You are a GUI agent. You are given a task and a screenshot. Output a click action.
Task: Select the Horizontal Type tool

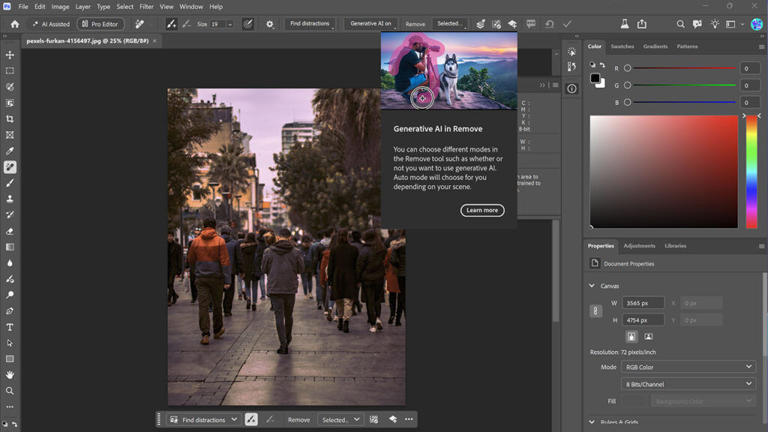click(10, 327)
